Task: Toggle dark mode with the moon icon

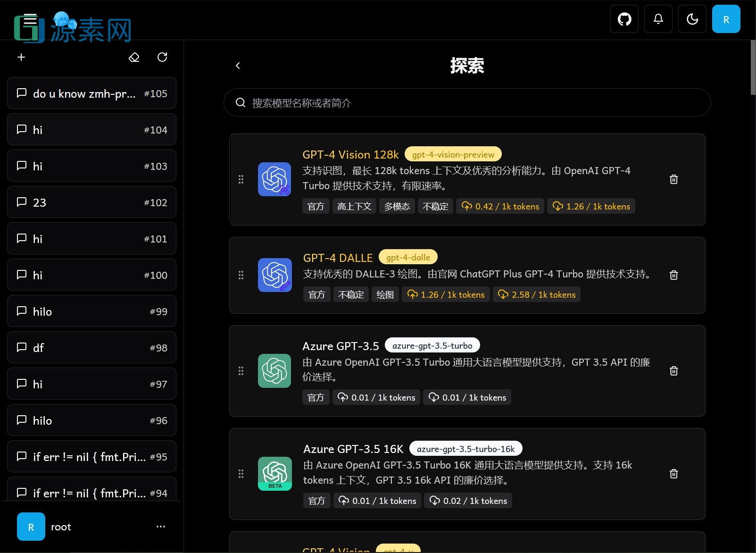Action: pos(692,19)
